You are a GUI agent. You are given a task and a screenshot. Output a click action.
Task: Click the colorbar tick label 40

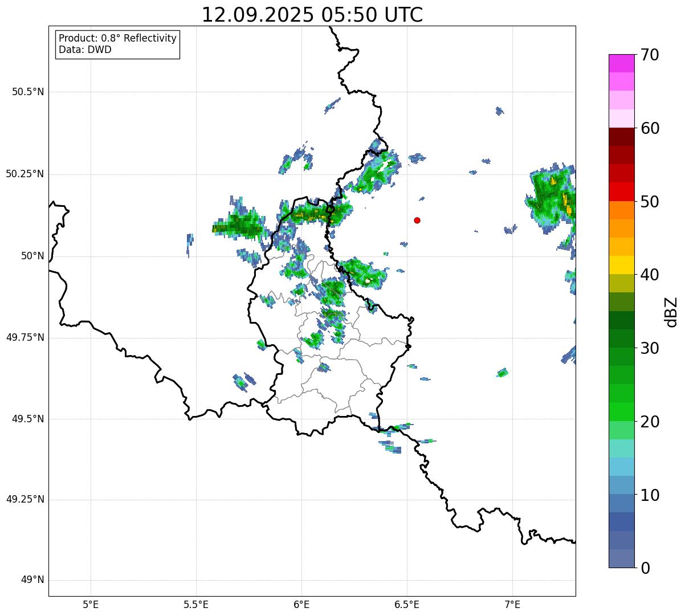(650, 275)
